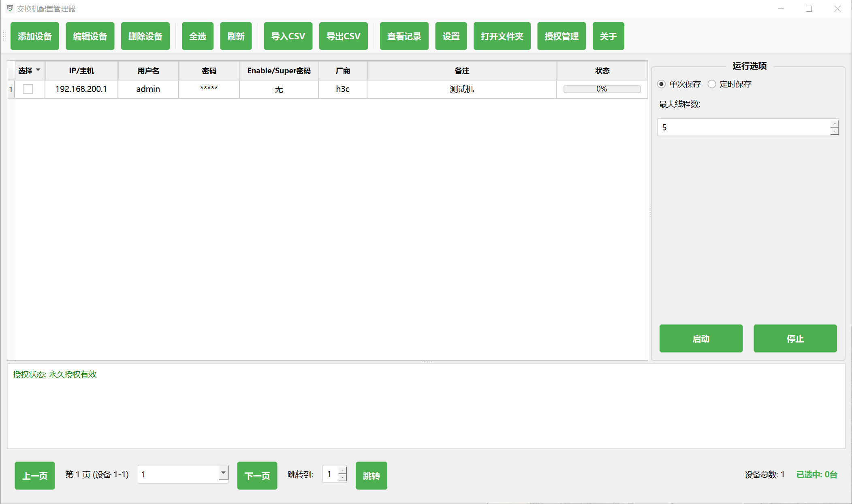Viewport: 852px width, 504px height.
Task: Click 导入CSV in the toolbar
Action: pyautogui.click(x=288, y=36)
